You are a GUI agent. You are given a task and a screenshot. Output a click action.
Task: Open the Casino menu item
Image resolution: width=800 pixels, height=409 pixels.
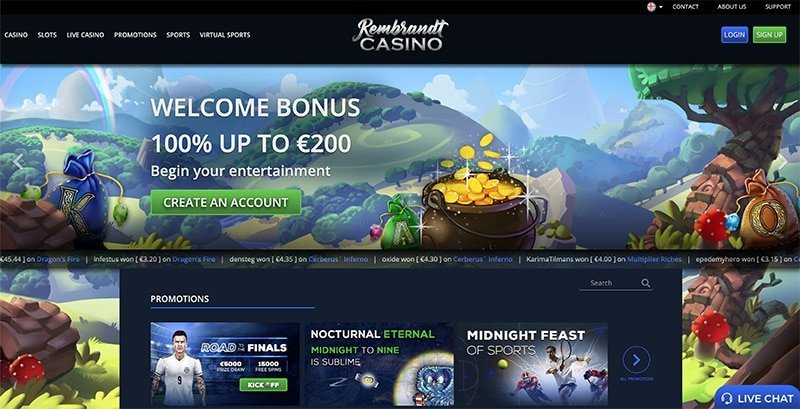pos(16,35)
